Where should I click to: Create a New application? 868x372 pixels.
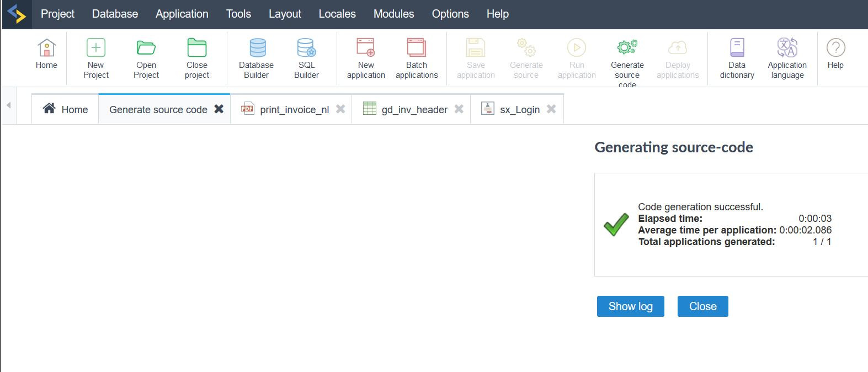366,59
